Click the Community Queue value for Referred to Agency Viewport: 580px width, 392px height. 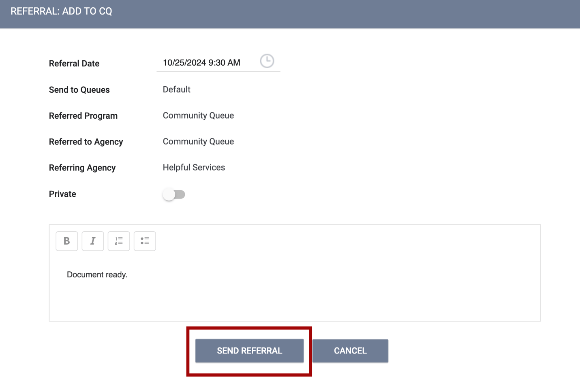pyautogui.click(x=198, y=141)
